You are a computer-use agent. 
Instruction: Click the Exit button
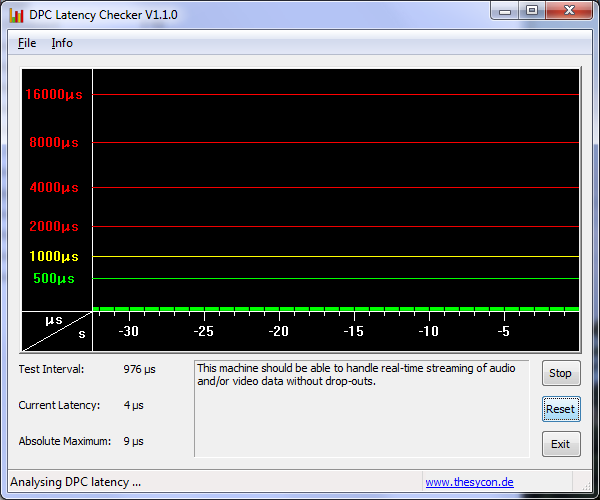(x=560, y=444)
